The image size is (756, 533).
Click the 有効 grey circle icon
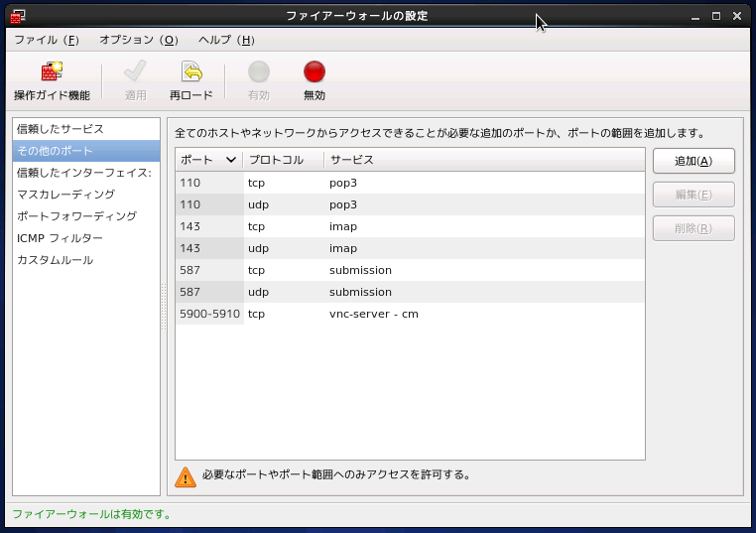coord(259,71)
